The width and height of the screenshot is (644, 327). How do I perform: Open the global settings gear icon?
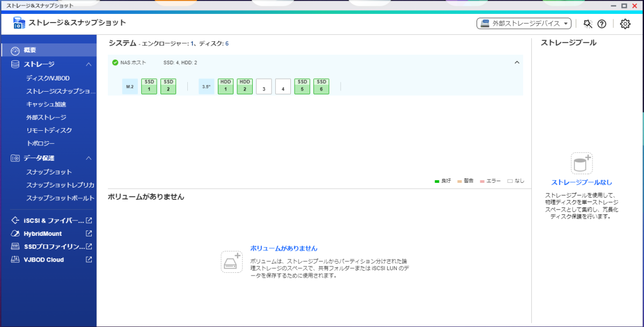[x=625, y=24]
